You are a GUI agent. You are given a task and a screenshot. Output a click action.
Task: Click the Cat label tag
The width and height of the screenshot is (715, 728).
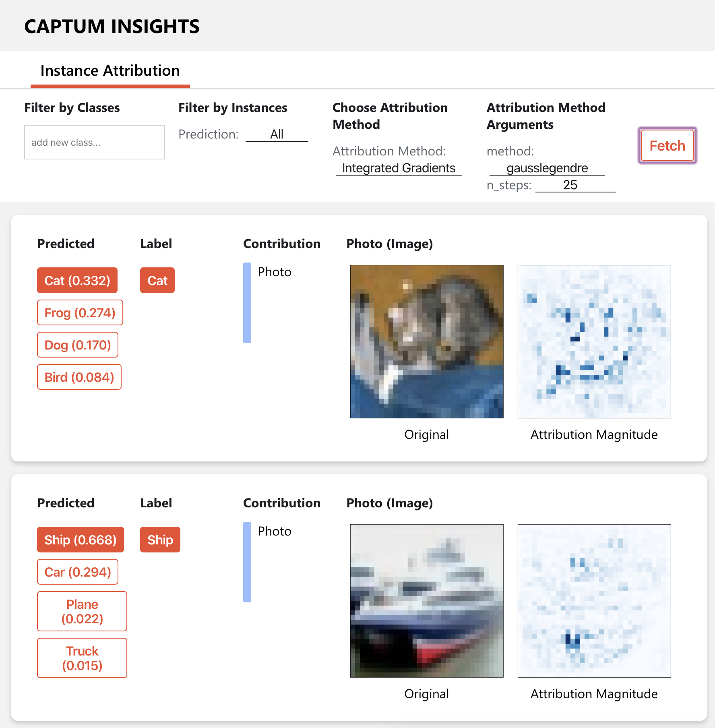157,280
